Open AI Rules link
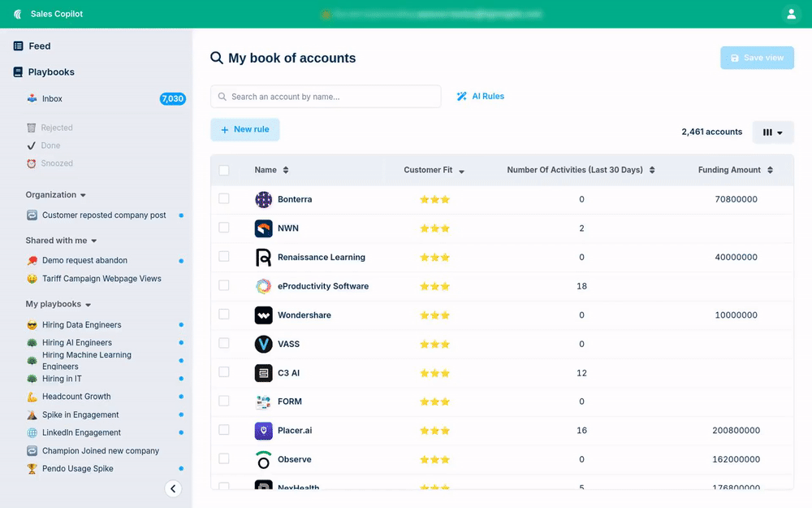812x508 pixels. (480, 97)
